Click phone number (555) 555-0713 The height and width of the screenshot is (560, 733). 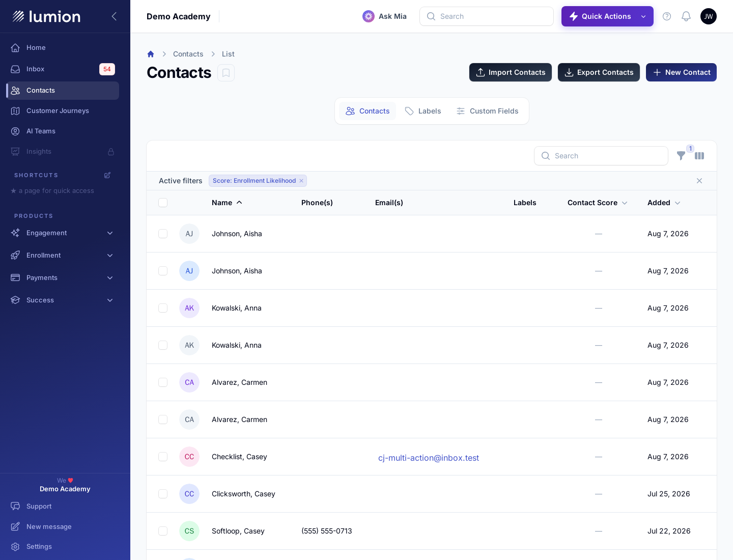point(327,531)
